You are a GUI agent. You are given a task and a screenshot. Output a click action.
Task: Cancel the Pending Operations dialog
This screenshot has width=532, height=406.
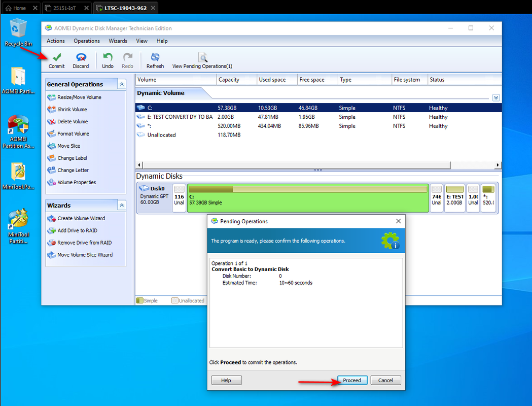pyautogui.click(x=385, y=380)
